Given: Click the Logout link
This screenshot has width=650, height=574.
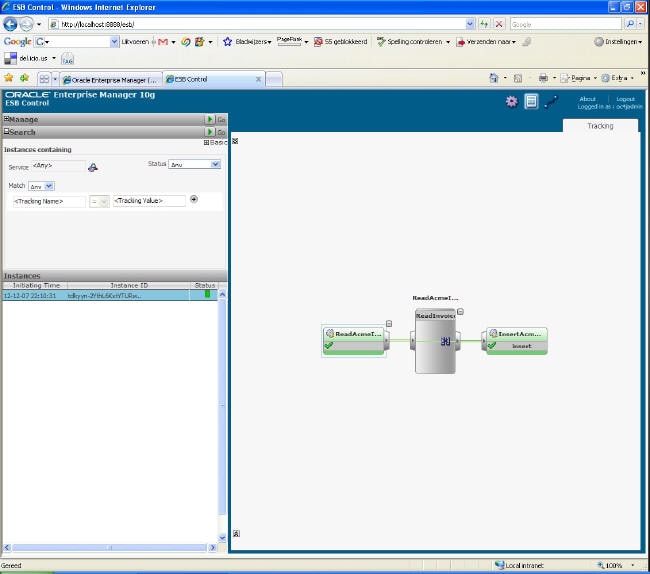Looking at the screenshot, I should pos(626,99).
